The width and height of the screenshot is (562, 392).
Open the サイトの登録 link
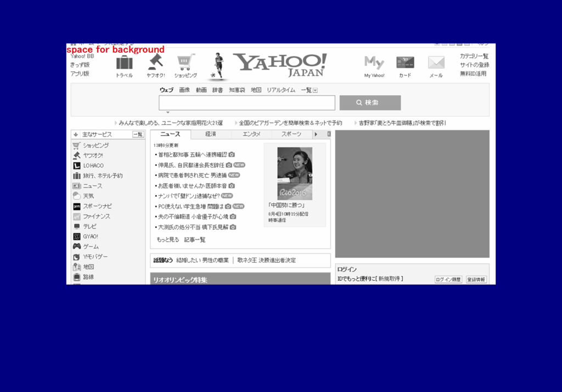[x=475, y=65]
